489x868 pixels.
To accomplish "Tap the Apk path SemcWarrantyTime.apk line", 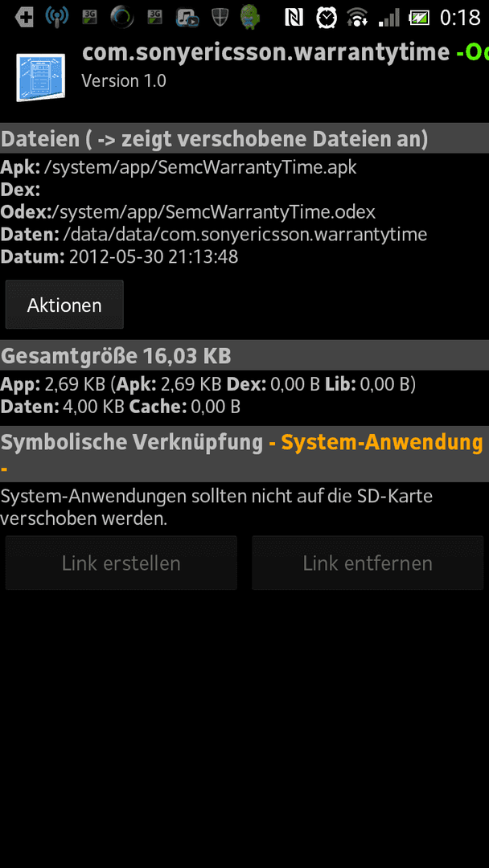I will coord(179,166).
